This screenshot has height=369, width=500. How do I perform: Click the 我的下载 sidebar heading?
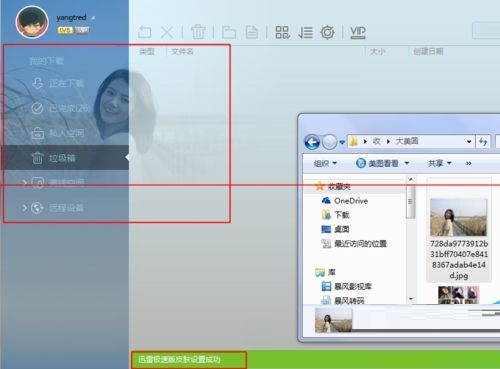coord(46,61)
